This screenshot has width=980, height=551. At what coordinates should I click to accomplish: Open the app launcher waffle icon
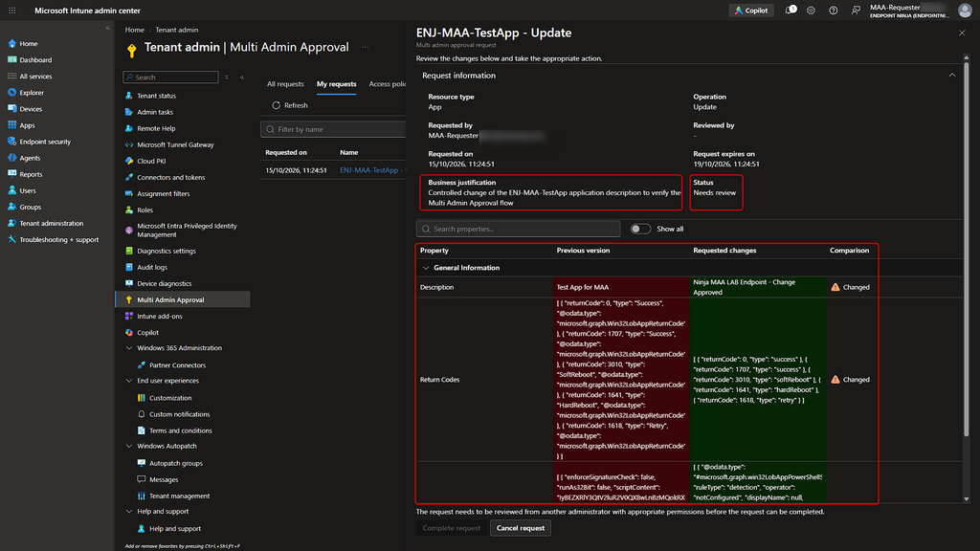(x=11, y=11)
